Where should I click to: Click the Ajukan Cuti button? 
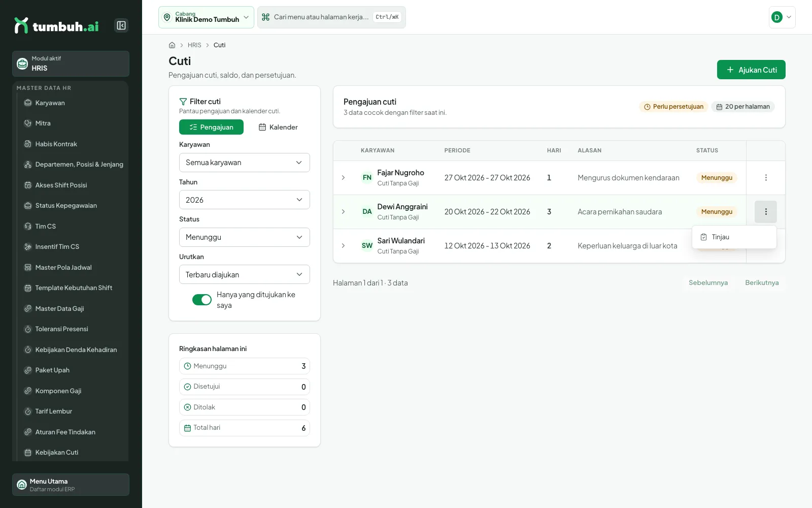tap(751, 70)
